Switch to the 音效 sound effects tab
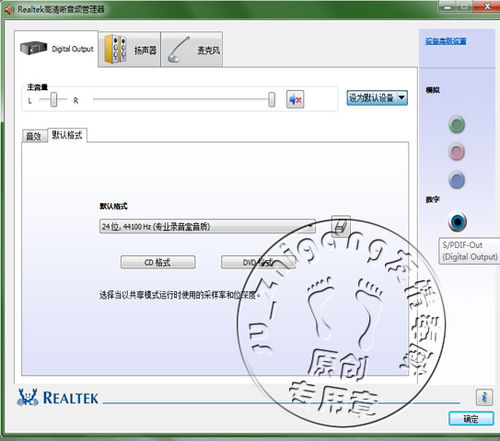The height and width of the screenshot is (441, 500). [x=34, y=136]
